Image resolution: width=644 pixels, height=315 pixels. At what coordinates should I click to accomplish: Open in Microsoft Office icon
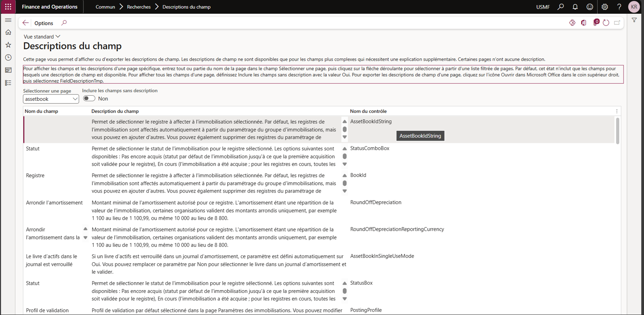coord(584,23)
